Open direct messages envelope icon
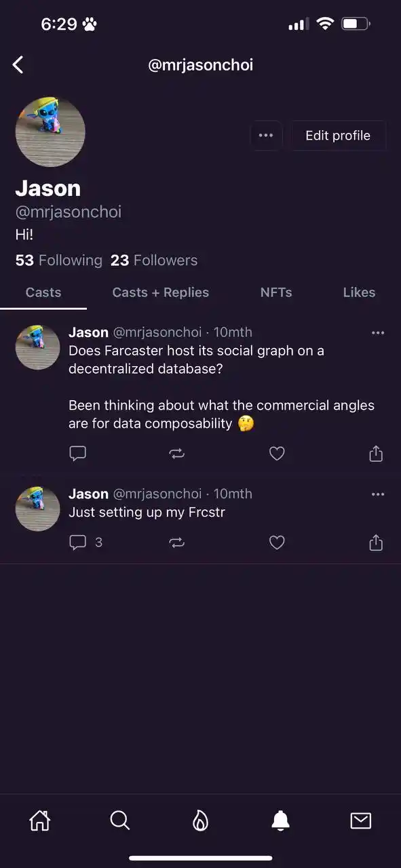This screenshot has height=868, width=401. click(x=360, y=821)
